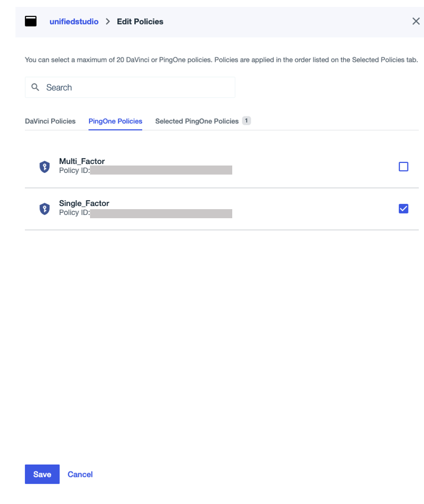Enable the Multi_Factor policy checkbox
This screenshot has height=504, width=424.
point(403,166)
